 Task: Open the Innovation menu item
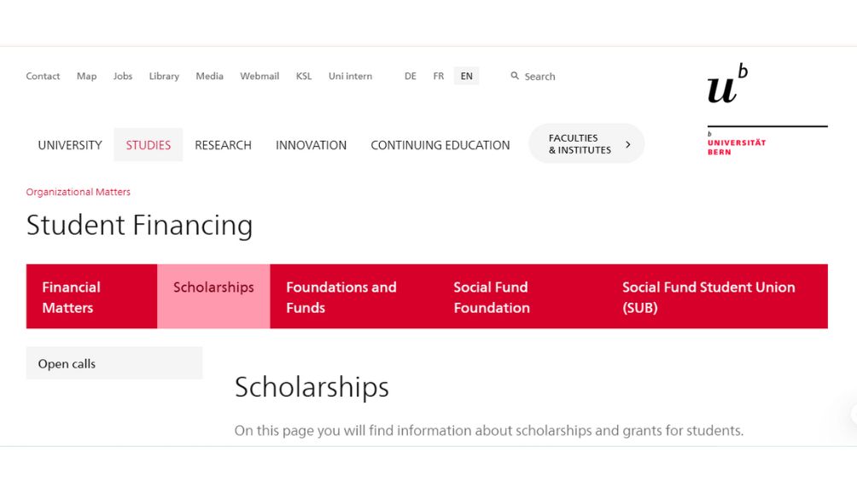pos(311,145)
